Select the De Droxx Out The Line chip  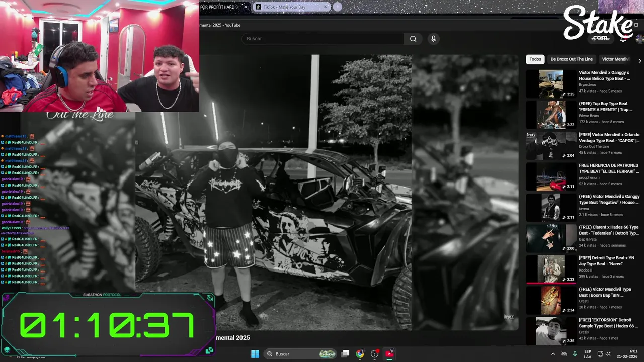[572, 59]
